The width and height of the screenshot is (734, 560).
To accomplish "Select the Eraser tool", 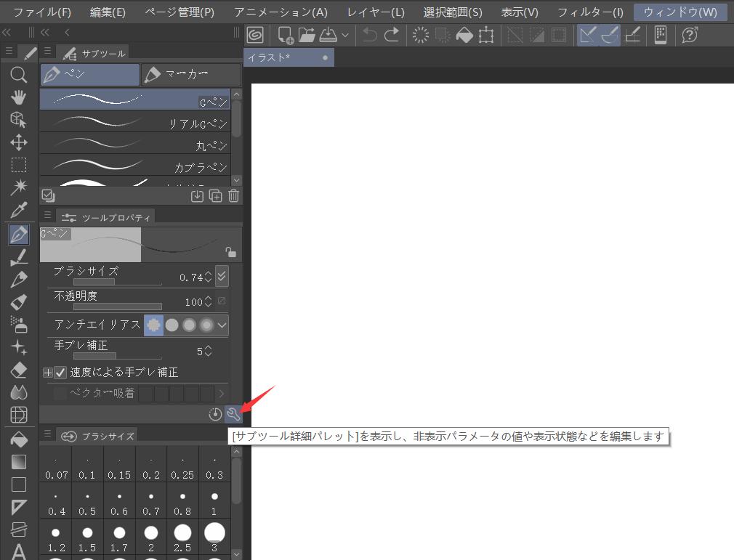I will point(19,370).
